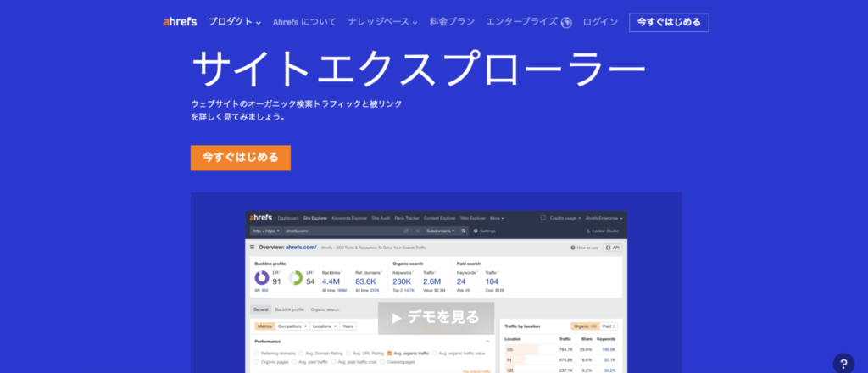
Task: Clear the URL with the X icon
Action: pyautogui.click(x=417, y=231)
